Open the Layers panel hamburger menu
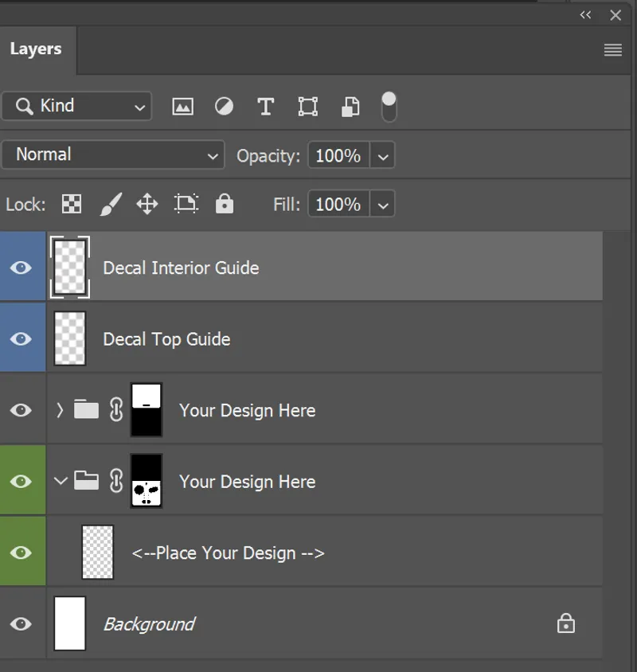The image size is (637, 672). pos(612,50)
